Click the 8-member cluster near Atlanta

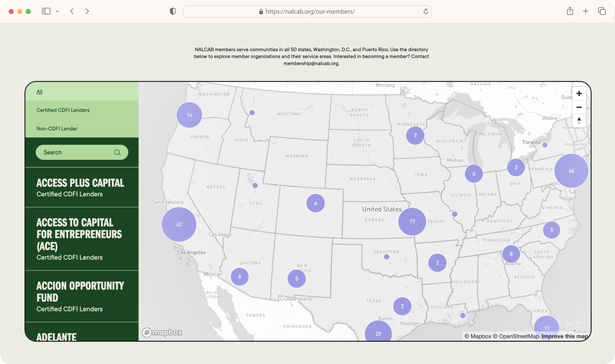pos(511,254)
